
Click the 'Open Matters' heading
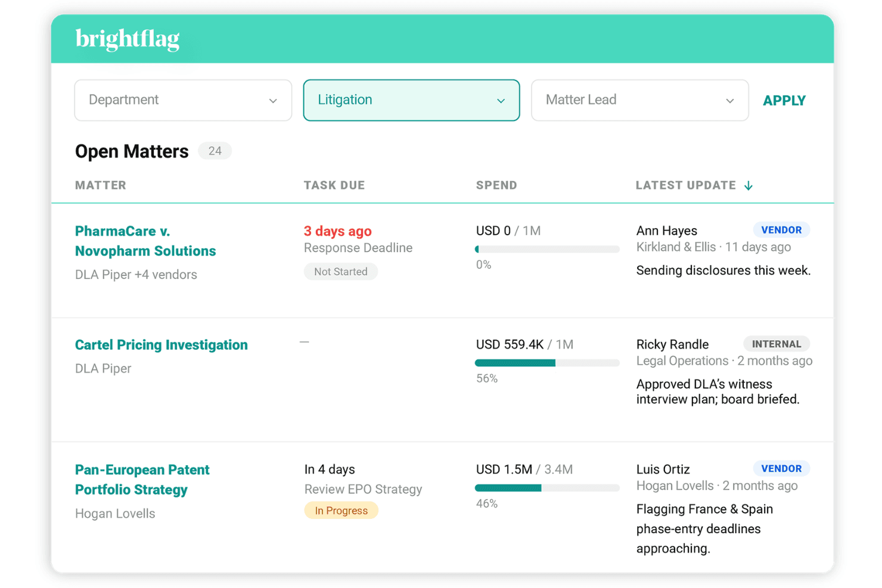pyautogui.click(x=132, y=151)
